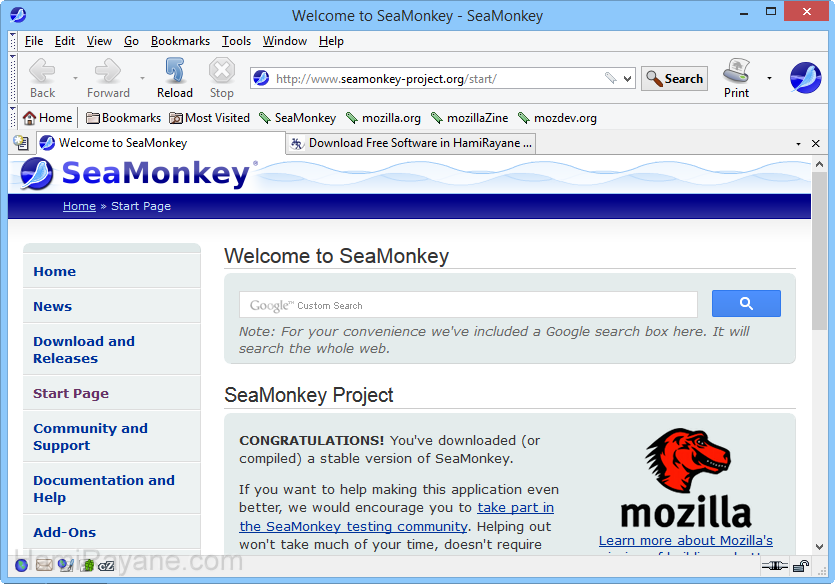Open Address Book from status bar icon

87,565
